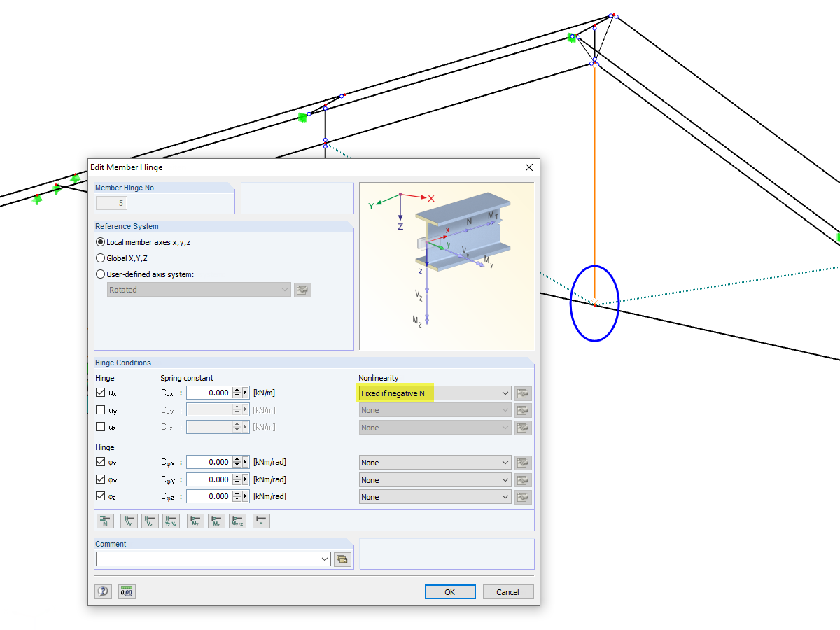Adjust the Cφy spinner arrows
Screen dimensions: 840x630
(x=237, y=479)
